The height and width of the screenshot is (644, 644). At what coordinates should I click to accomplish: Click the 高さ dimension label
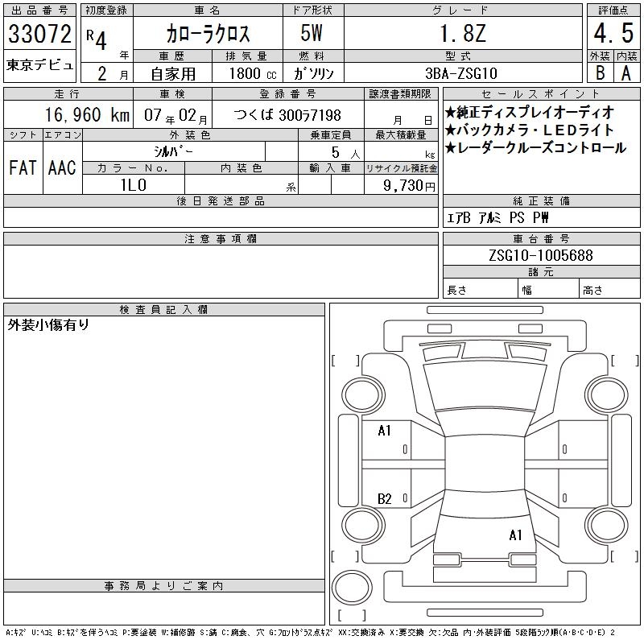click(x=592, y=290)
